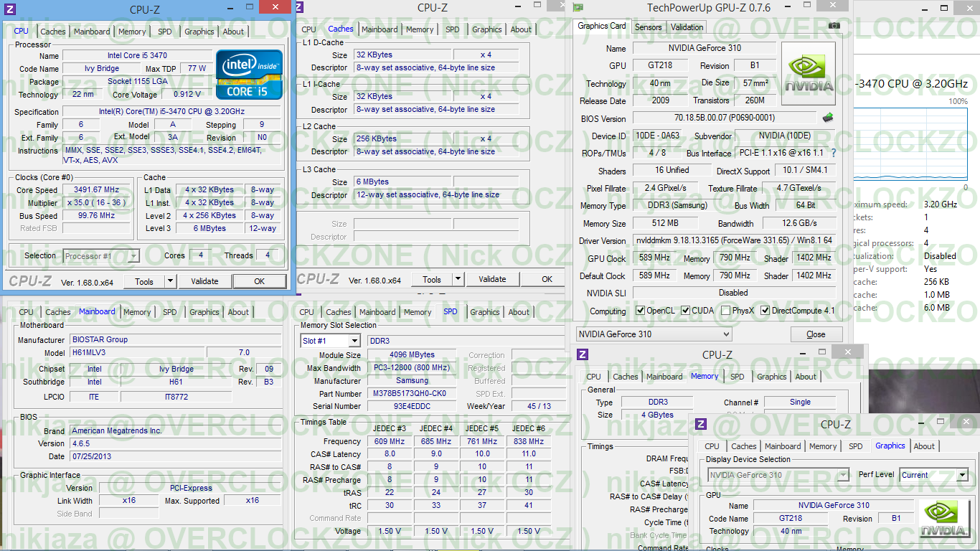Click the camera screenshot icon in GPU-Z
This screenshot has width=980, height=551.
coord(834,26)
